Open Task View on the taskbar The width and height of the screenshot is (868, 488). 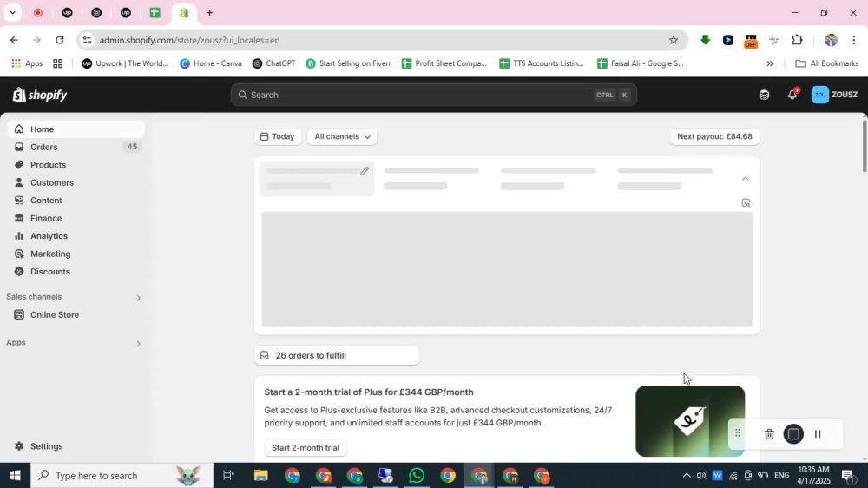[228, 475]
